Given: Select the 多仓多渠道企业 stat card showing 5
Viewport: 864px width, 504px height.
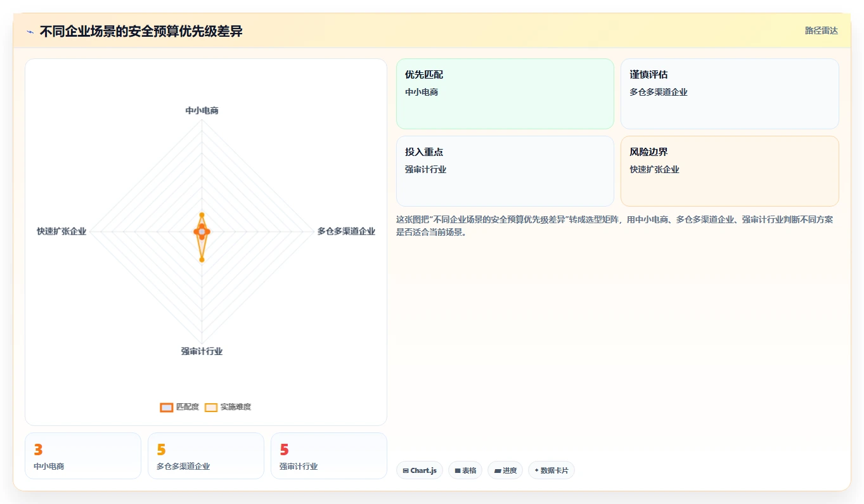Looking at the screenshot, I should [206, 456].
